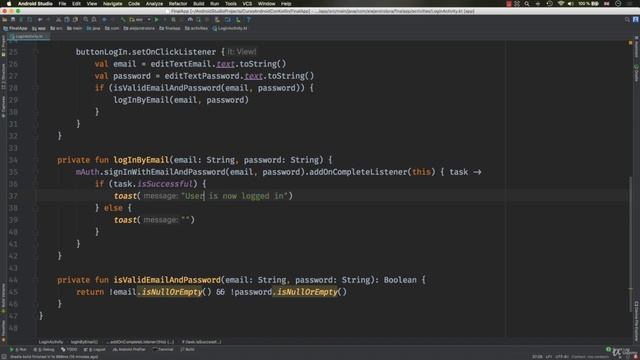Screen dimensions: 640x360
Task: Collapse the else block fold on line 38
Action: coord(36,208)
